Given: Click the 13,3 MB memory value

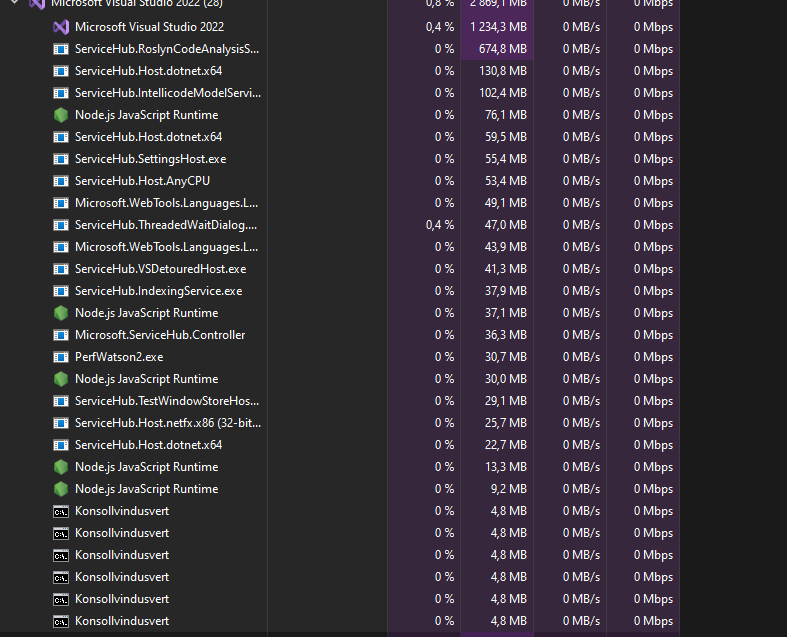Looking at the screenshot, I should tap(506, 467).
